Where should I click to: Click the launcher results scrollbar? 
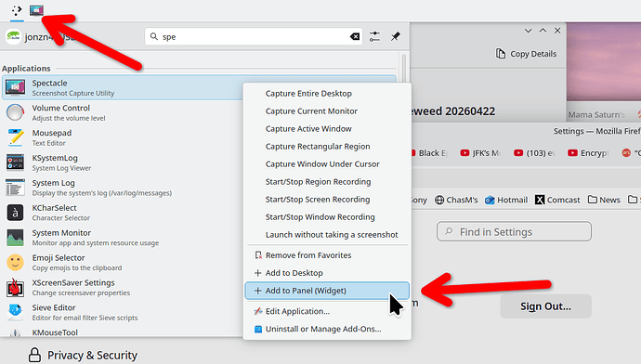[404, 68]
